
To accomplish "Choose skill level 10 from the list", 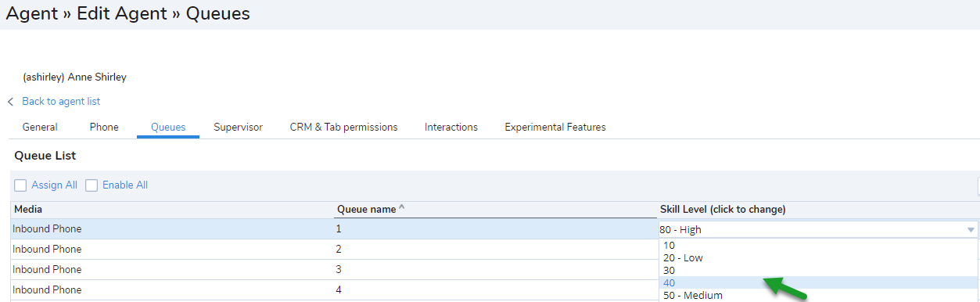I will pos(818,245).
